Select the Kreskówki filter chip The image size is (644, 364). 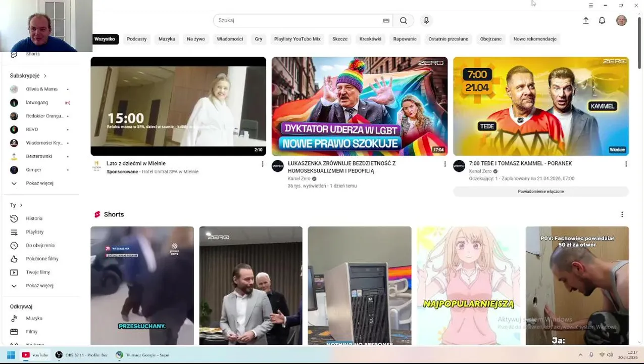(370, 39)
